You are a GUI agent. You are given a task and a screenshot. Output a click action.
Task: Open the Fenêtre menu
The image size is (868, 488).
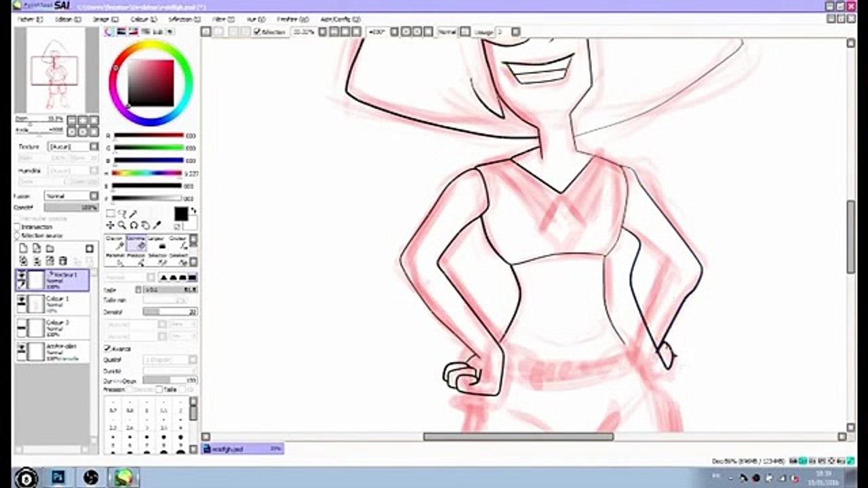coord(294,20)
